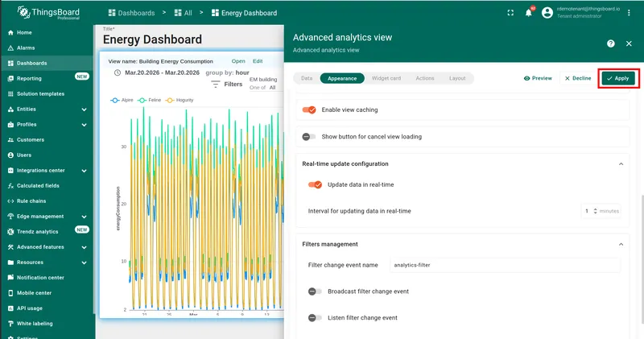Screen dimensions: 644x339
Task: Click the ThingsBoard logo
Action: (x=48, y=13)
